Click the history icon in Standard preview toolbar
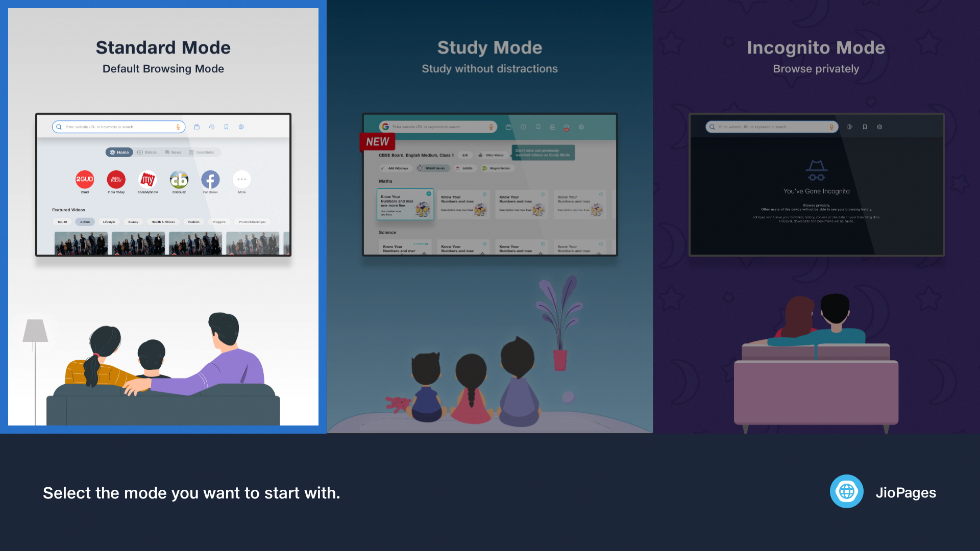The width and height of the screenshot is (980, 551). pyautogui.click(x=211, y=127)
